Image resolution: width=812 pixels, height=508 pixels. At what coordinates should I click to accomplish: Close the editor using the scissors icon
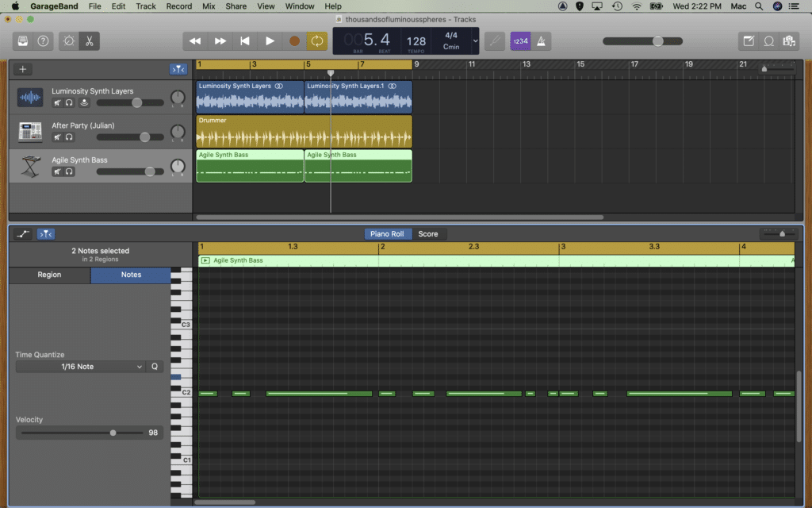click(89, 40)
